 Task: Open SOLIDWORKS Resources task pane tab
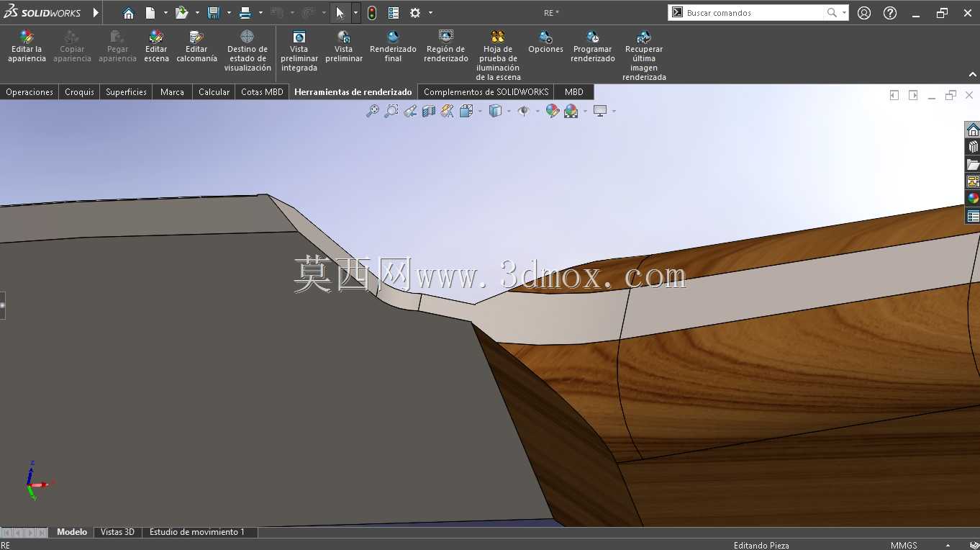(x=973, y=130)
